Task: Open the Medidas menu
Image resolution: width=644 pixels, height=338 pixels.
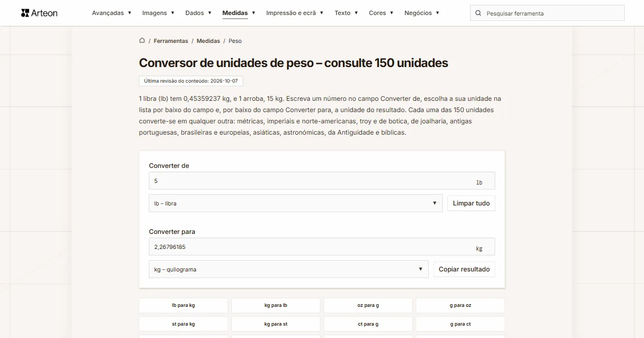Action: point(239,13)
